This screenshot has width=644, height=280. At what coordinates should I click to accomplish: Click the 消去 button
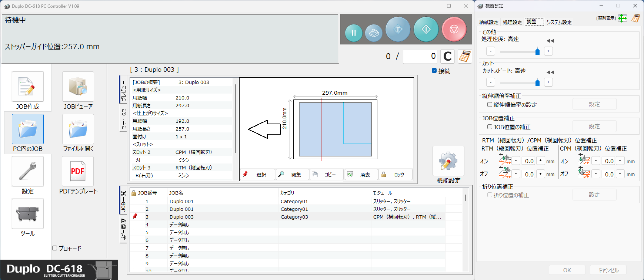point(361,175)
